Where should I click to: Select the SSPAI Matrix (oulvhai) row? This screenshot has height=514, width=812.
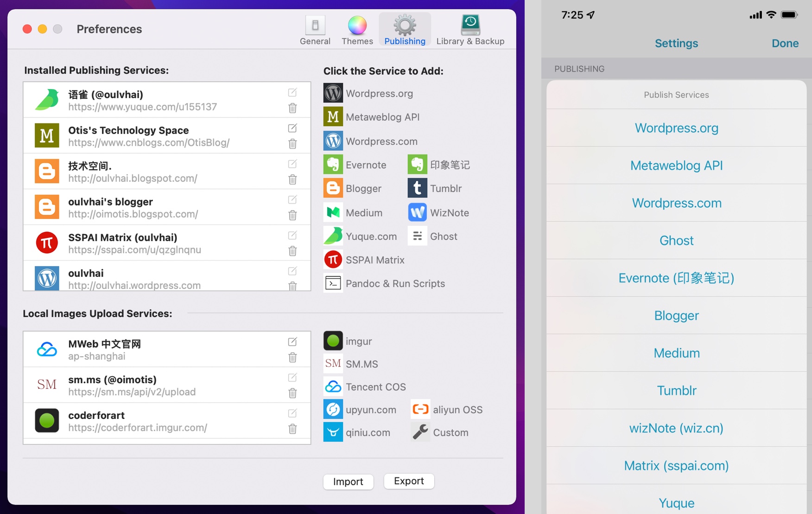(x=167, y=243)
